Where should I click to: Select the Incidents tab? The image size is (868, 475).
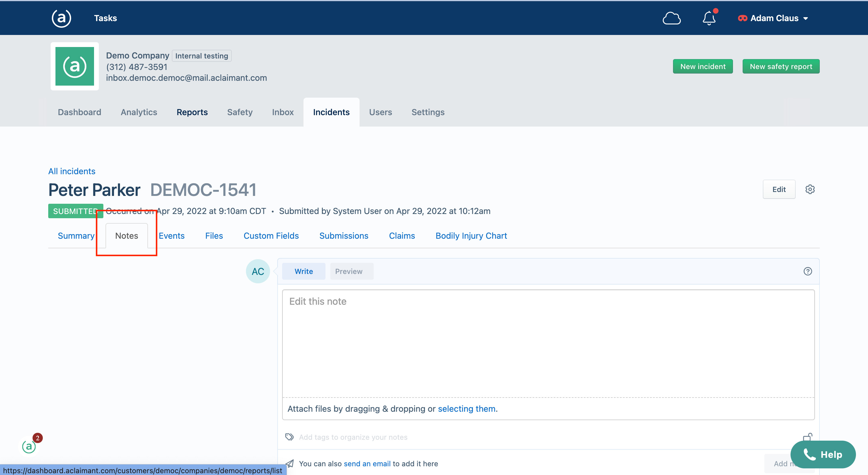331,112
